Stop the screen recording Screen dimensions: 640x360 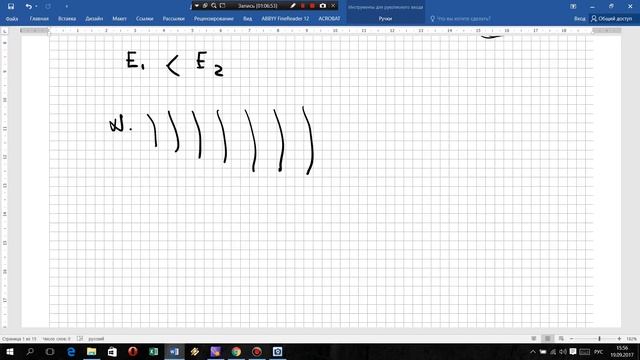point(312,6)
